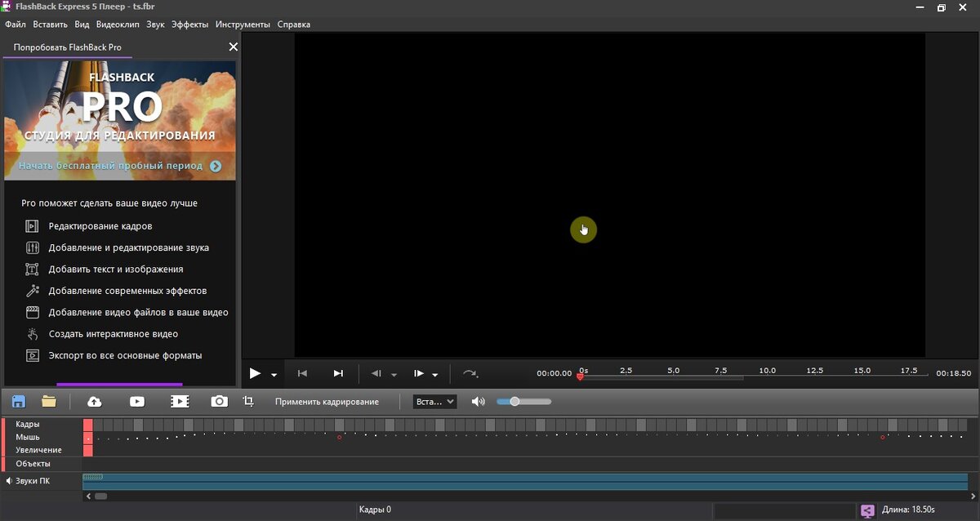Open the Вставить menu
The image size is (980, 521).
(51, 24)
